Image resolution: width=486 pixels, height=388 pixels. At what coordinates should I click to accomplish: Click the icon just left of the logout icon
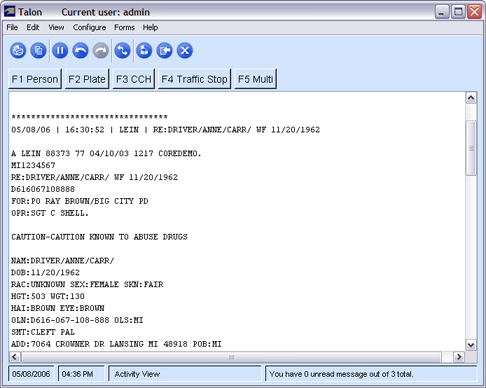point(144,51)
